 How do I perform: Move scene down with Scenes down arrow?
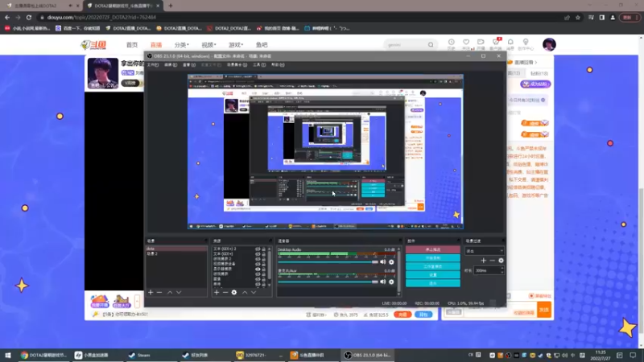coord(179,292)
